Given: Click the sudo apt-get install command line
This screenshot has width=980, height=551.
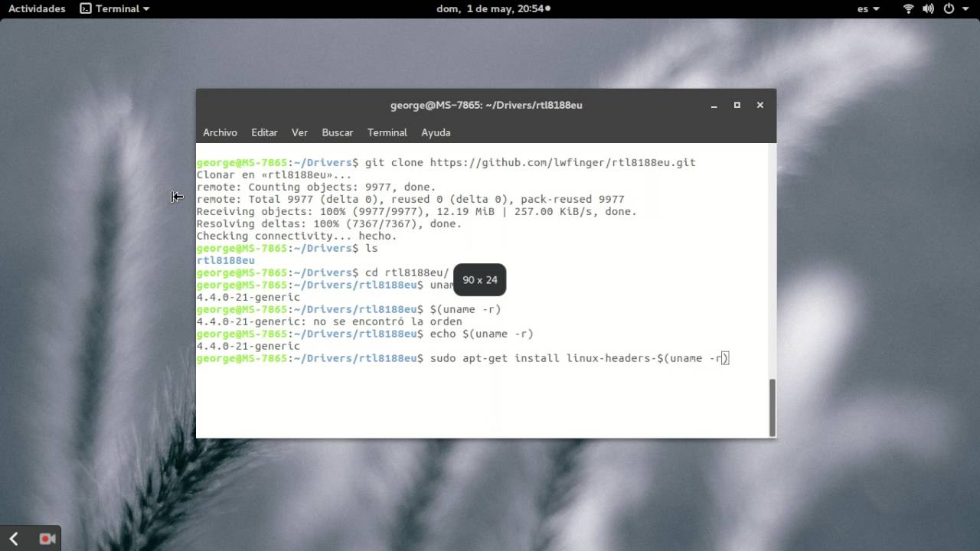Looking at the screenshot, I should point(462,358).
